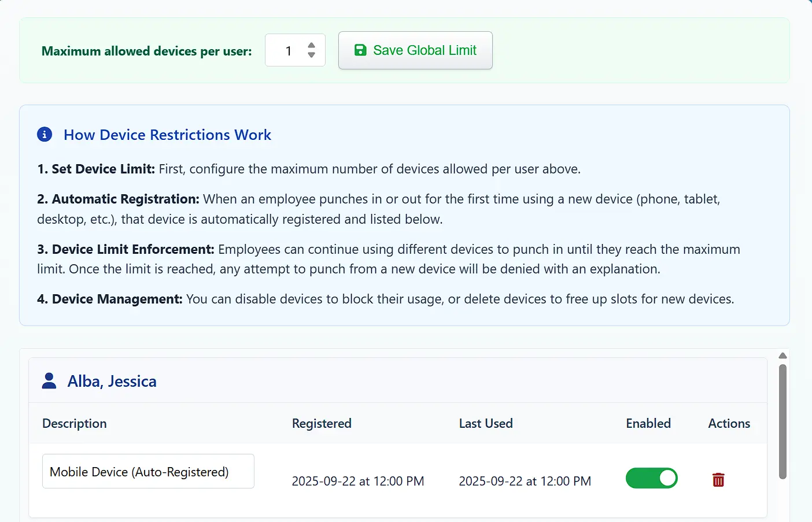Click the floppy disk icon on Save Global Limit
The image size is (812, 522).
360,50
